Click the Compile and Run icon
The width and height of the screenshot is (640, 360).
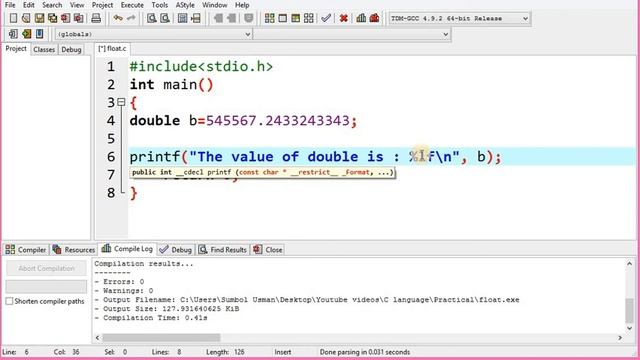point(296,18)
